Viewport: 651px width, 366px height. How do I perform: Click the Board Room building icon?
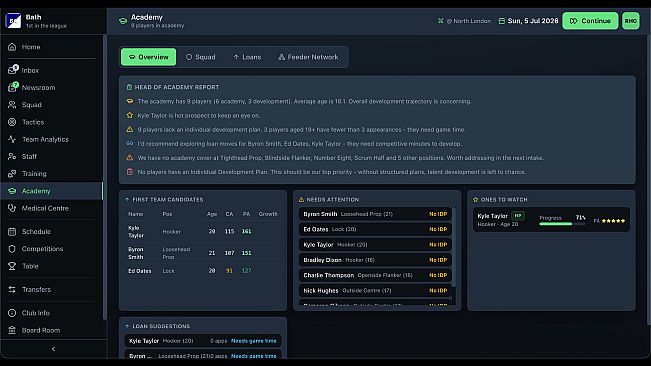(12, 330)
